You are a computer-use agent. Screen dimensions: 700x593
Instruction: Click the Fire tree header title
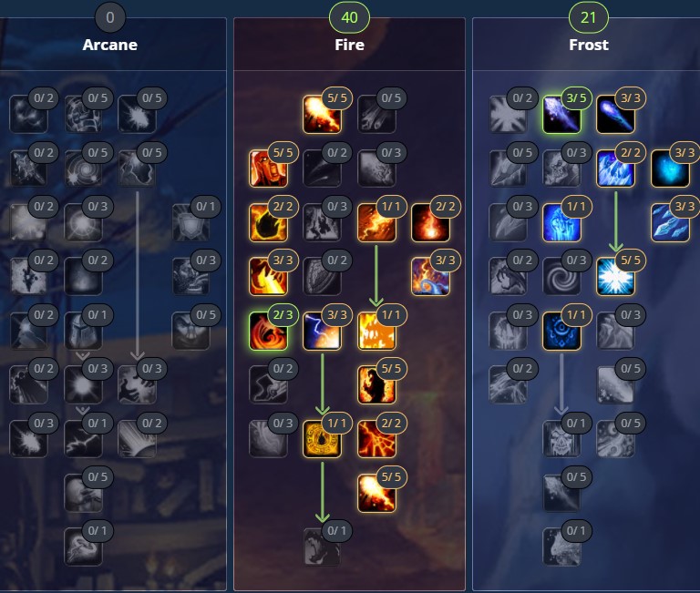click(350, 45)
